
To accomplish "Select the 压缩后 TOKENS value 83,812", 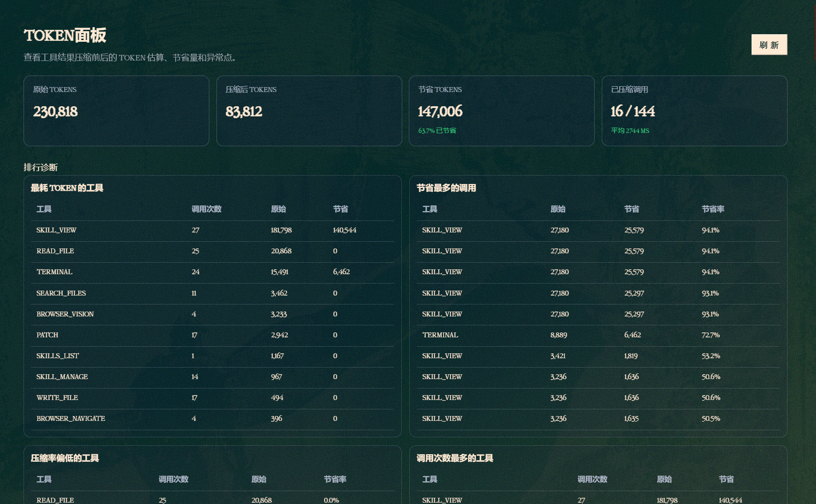I will (x=244, y=112).
